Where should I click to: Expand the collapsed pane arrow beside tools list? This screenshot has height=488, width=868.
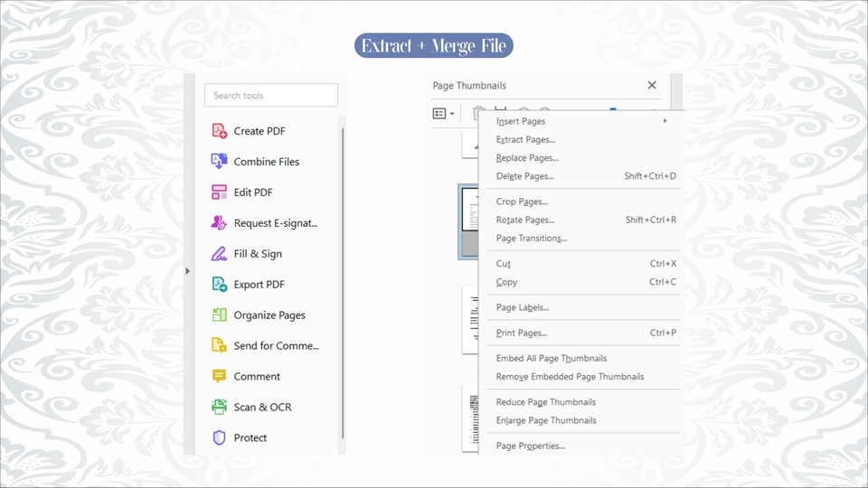[188, 271]
